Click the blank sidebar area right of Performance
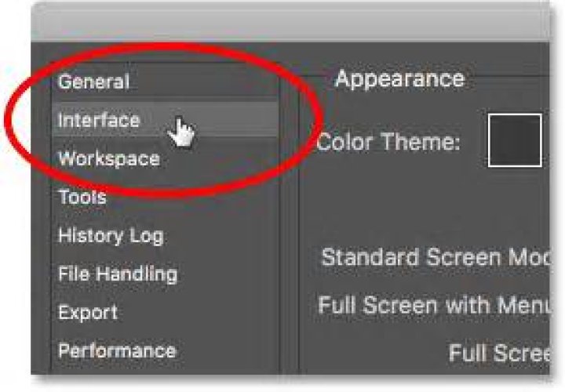Screen dimensions: 565x392 click(x=228, y=350)
